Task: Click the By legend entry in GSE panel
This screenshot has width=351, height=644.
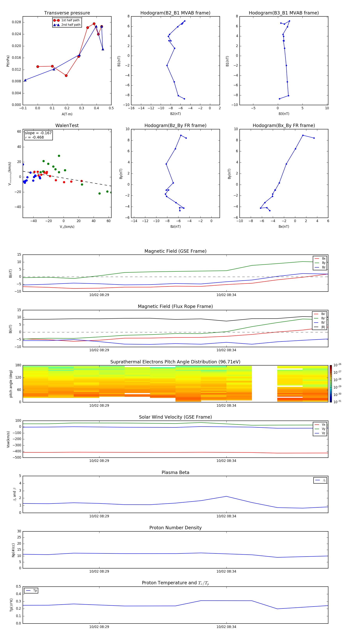Action: [x=320, y=263]
